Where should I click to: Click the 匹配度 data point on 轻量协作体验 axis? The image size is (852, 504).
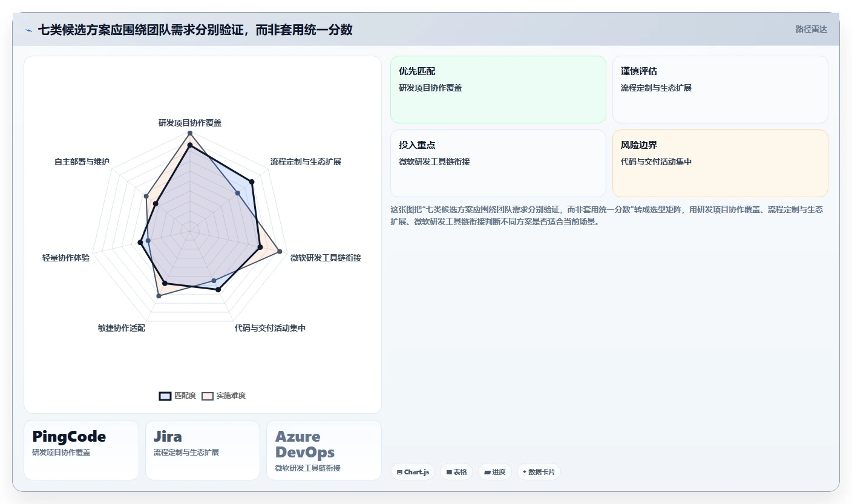(x=140, y=243)
